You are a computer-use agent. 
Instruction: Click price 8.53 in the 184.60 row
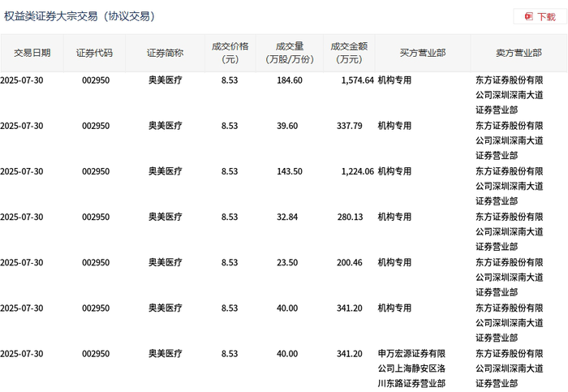(230, 80)
